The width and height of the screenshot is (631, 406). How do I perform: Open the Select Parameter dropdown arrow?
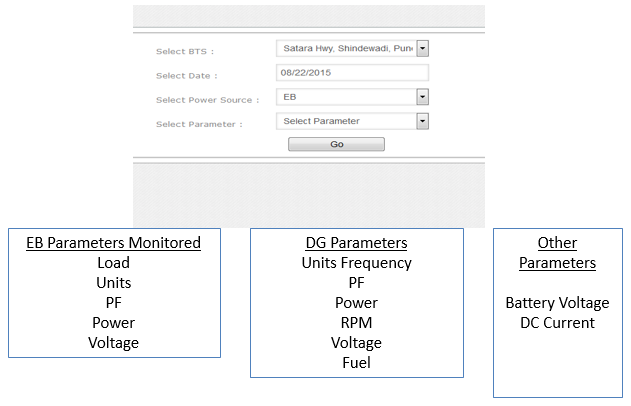[422, 121]
